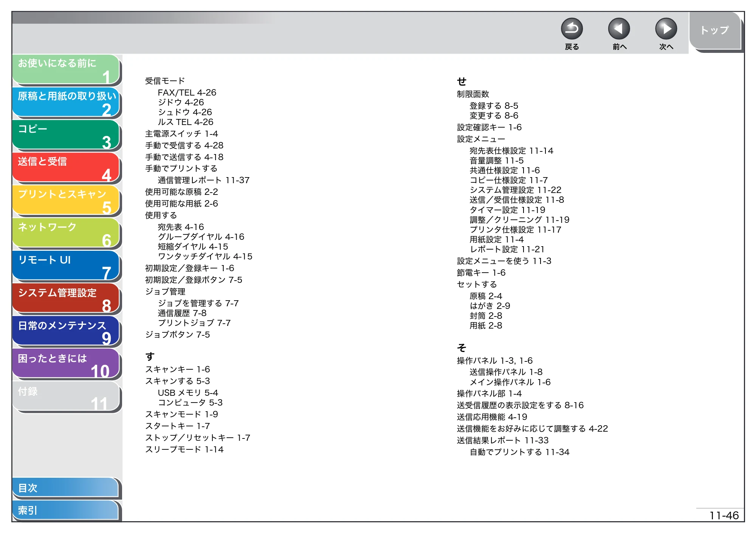This screenshot has width=756, height=534.
Task: Open the 索引 index button
Action: click(x=65, y=510)
